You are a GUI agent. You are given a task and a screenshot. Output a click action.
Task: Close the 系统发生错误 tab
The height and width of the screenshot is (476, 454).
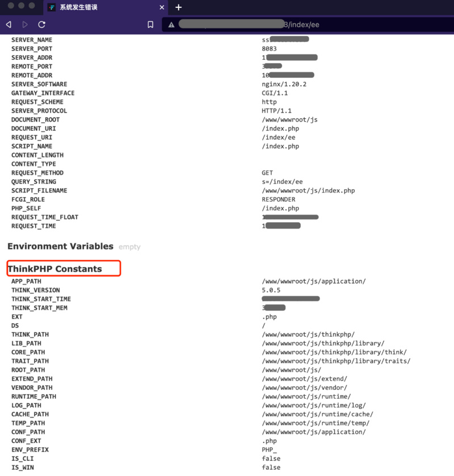pos(162,7)
